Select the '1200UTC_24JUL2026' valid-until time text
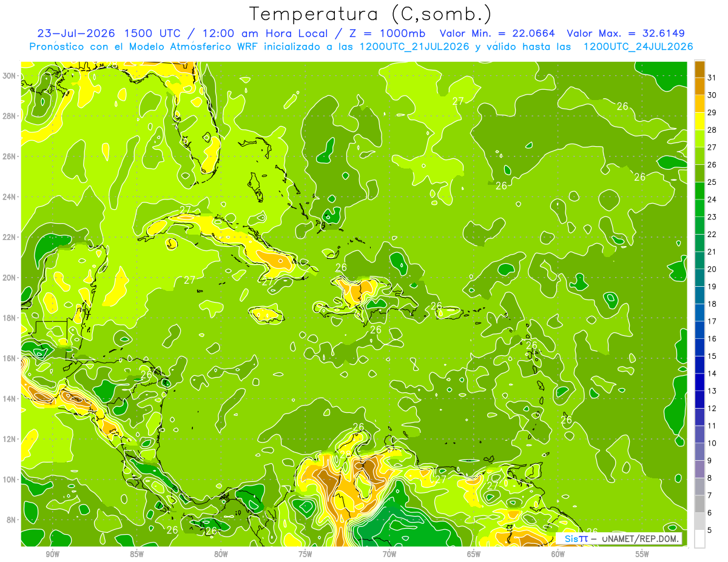Viewport: 728px width, 562px height. [638, 47]
